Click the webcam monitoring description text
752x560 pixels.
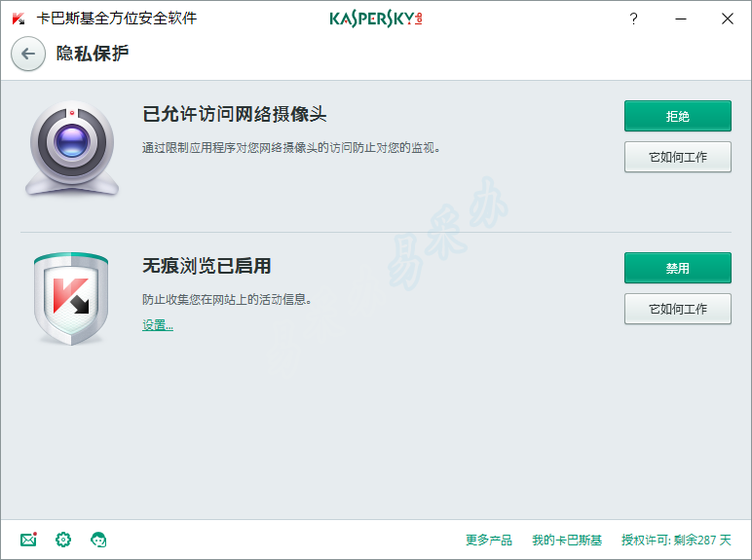pyautogui.click(x=291, y=148)
